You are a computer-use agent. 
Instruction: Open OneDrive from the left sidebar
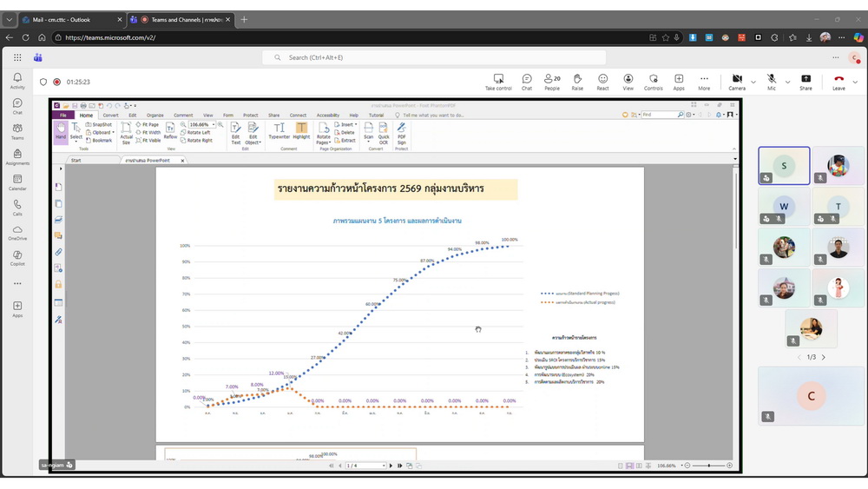click(17, 233)
